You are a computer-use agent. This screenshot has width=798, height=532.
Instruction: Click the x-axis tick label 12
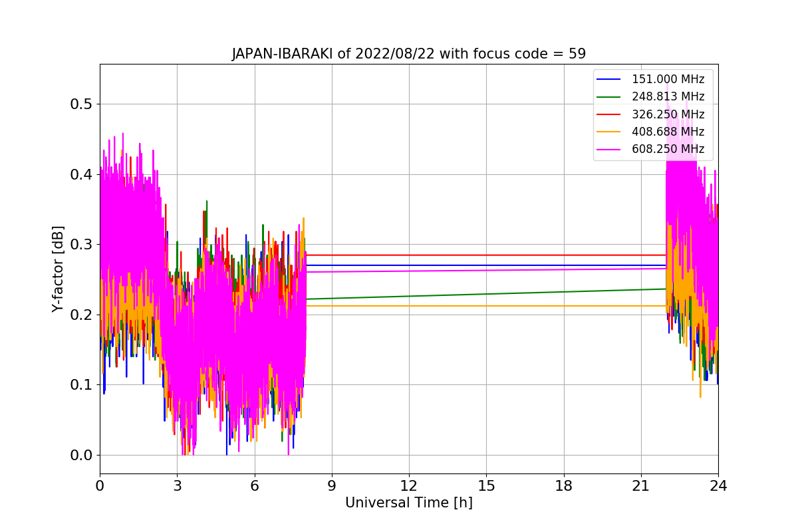pyautogui.click(x=409, y=485)
